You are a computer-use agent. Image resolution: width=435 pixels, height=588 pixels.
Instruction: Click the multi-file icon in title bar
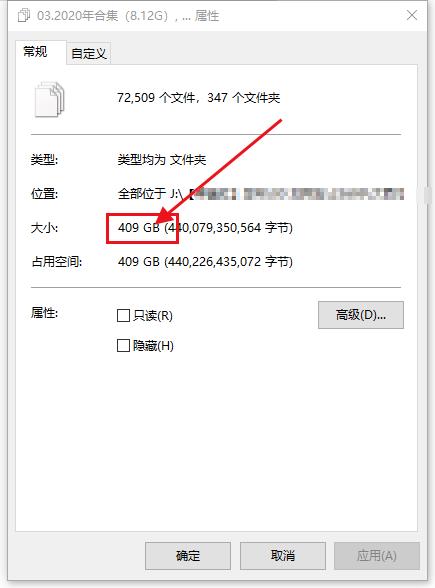[x=24, y=16]
